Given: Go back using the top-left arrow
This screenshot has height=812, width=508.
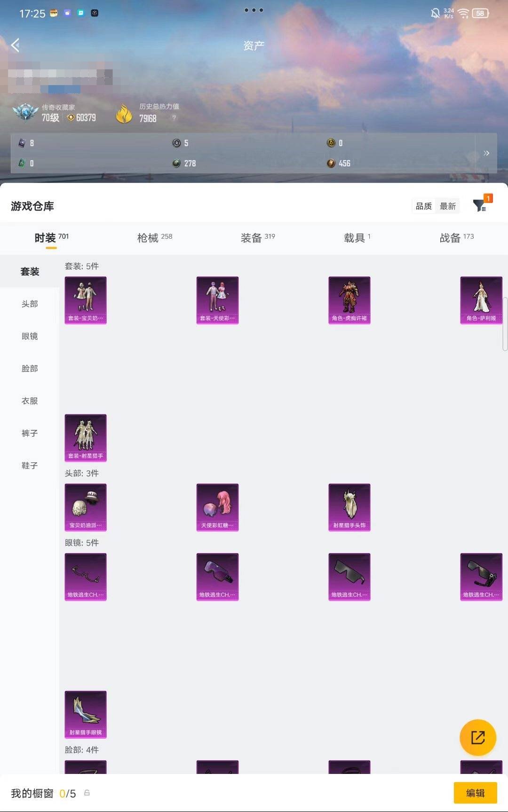Looking at the screenshot, I should 16,45.
